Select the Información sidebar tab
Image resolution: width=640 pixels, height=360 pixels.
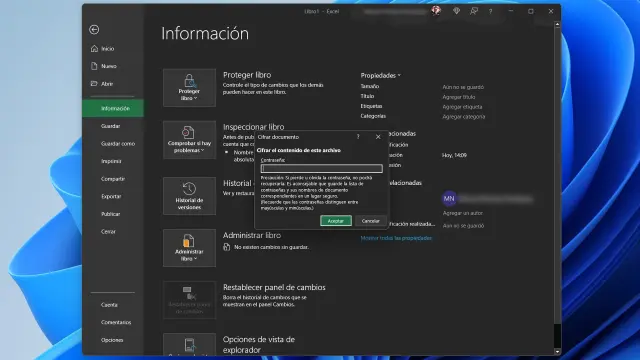113,108
